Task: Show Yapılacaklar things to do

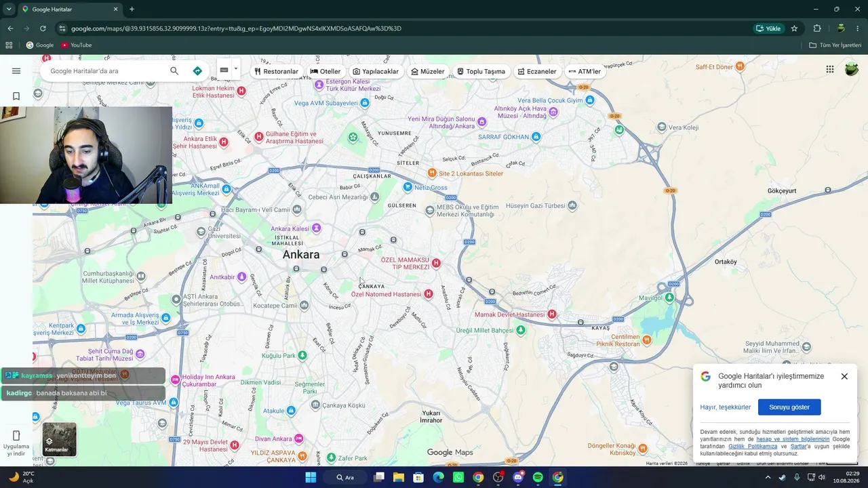Action: click(376, 71)
